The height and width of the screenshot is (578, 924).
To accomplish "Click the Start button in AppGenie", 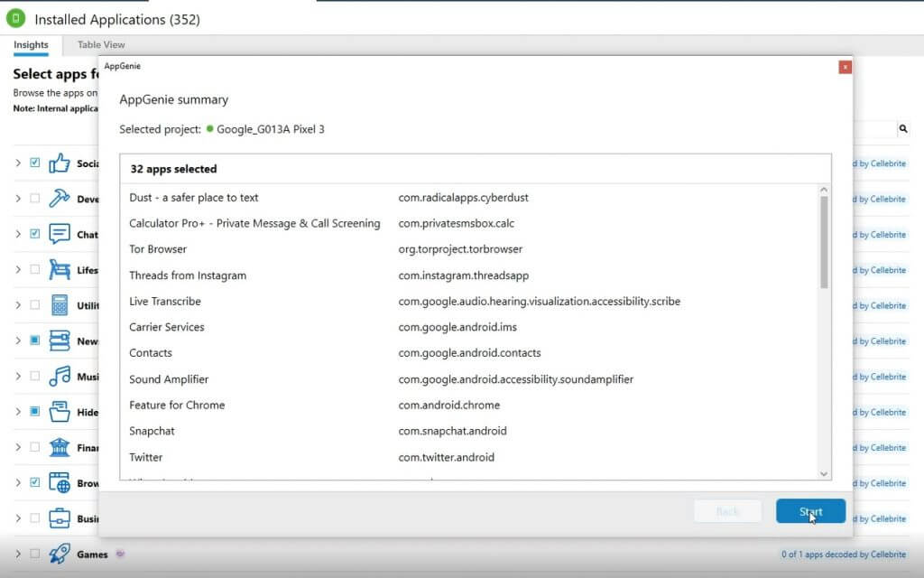I will (810, 511).
